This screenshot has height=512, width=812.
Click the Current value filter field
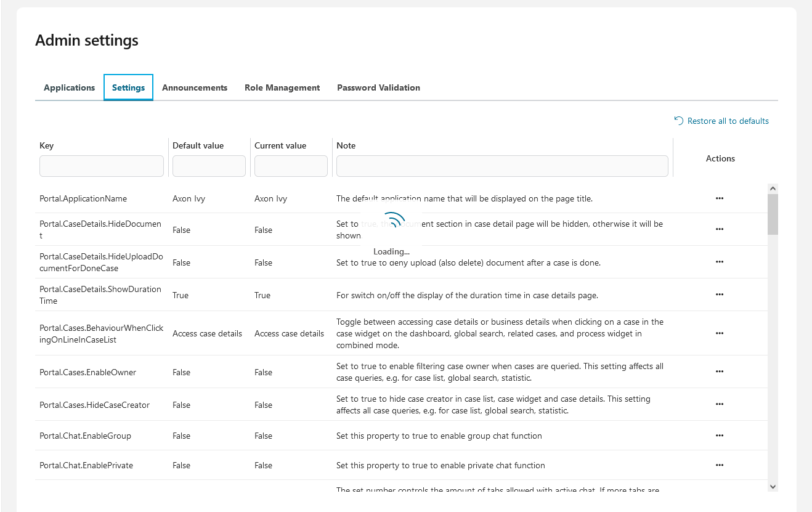(291, 166)
